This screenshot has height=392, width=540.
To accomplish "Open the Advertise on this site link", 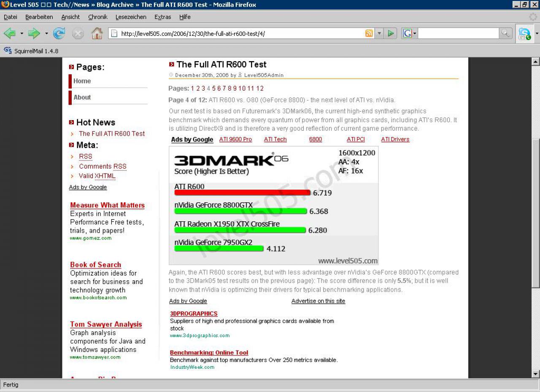I will [318, 301].
